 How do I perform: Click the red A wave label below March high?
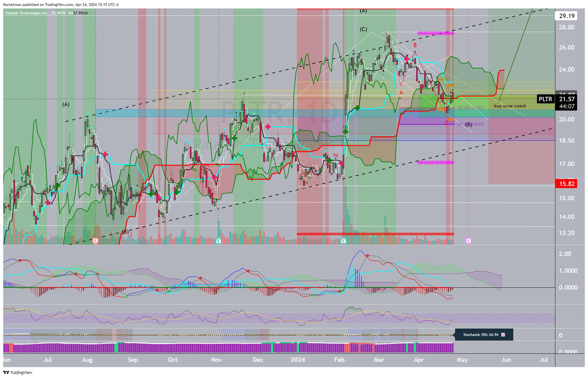(401, 93)
